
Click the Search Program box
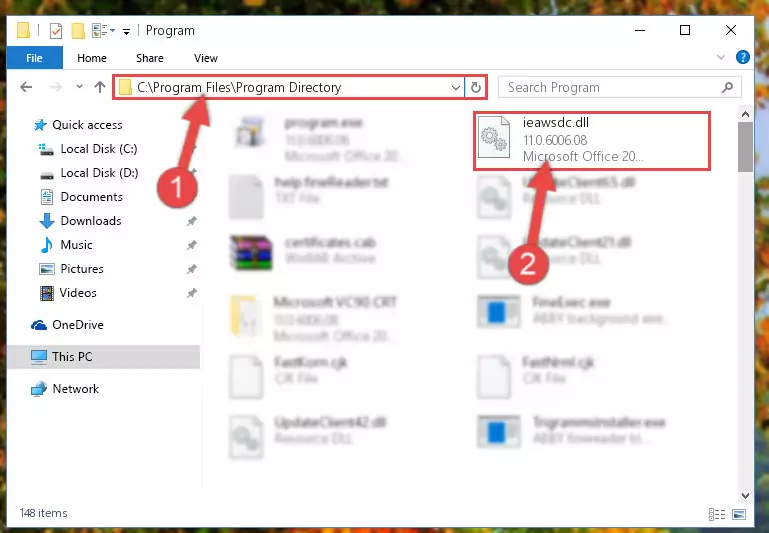[619, 87]
